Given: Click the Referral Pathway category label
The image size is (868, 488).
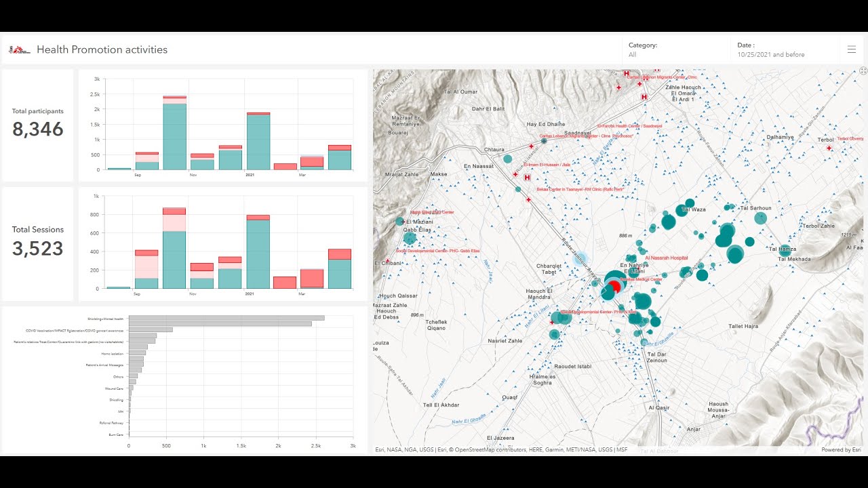Looking at the screenshot, I should (111, 423).
